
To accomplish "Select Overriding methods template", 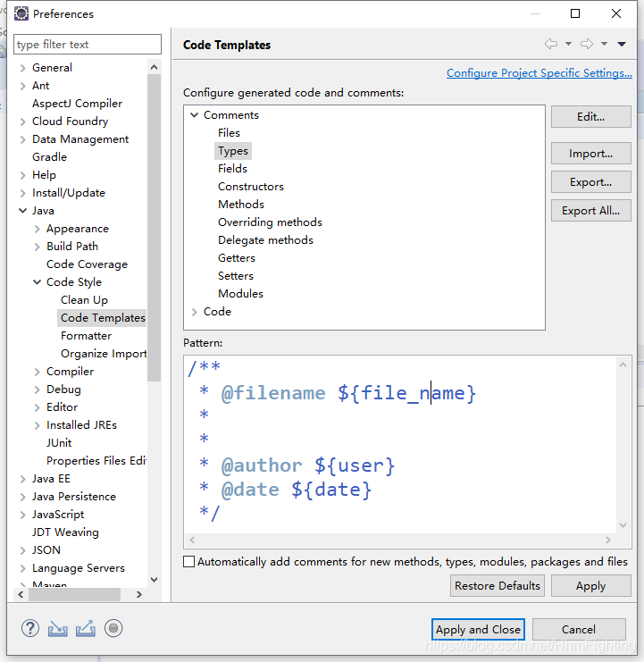I will tap(270, 222).
